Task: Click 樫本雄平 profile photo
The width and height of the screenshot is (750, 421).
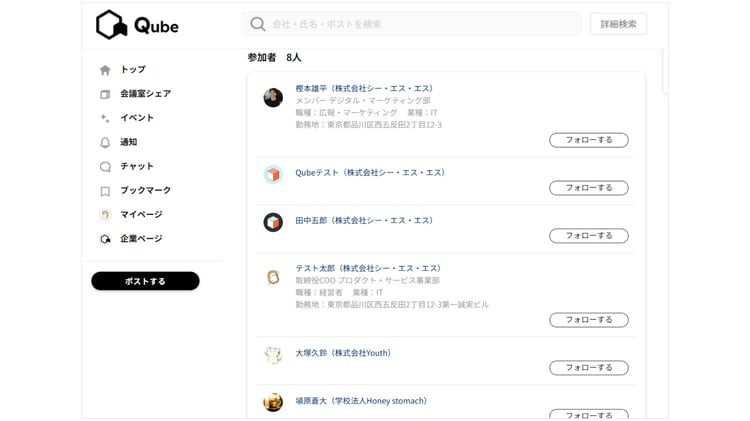Action: (273, 97)
